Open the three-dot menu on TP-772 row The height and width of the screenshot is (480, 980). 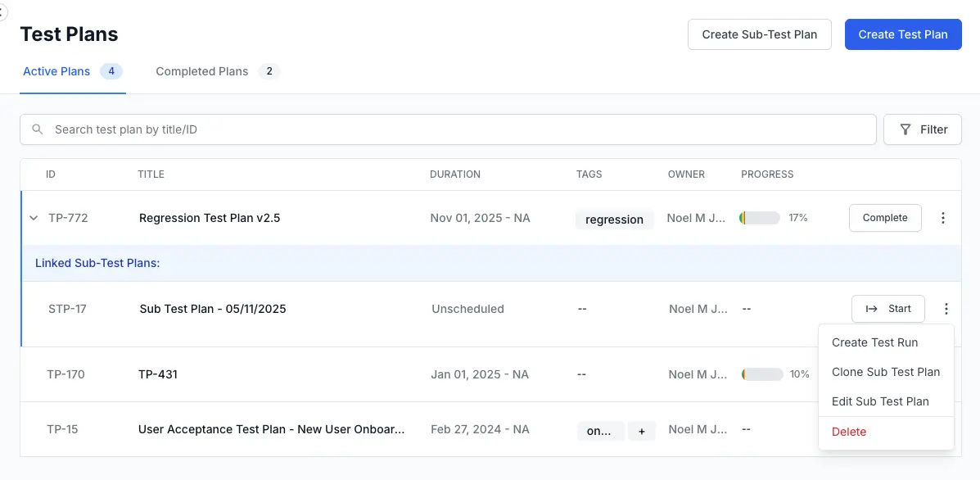(943, 218)
